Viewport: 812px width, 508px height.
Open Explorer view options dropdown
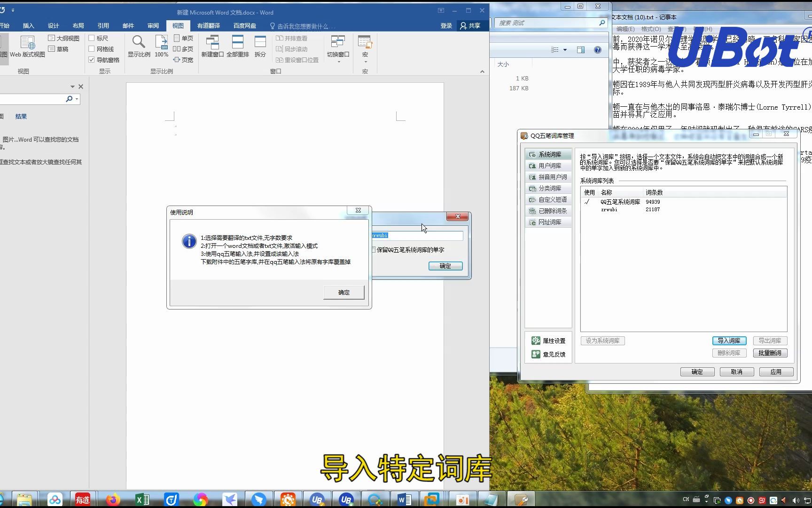(x=565, y=50)
